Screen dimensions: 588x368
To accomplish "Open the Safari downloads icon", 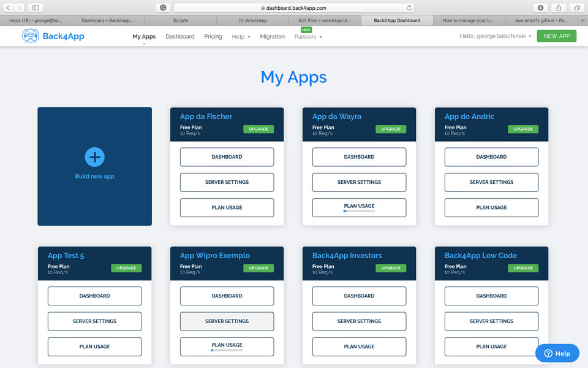I will pos(540,7).
